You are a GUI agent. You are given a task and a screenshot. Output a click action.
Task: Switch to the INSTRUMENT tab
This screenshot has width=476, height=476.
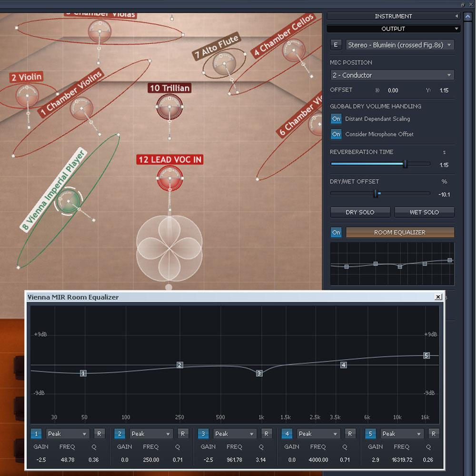click(x=393, y=16)
